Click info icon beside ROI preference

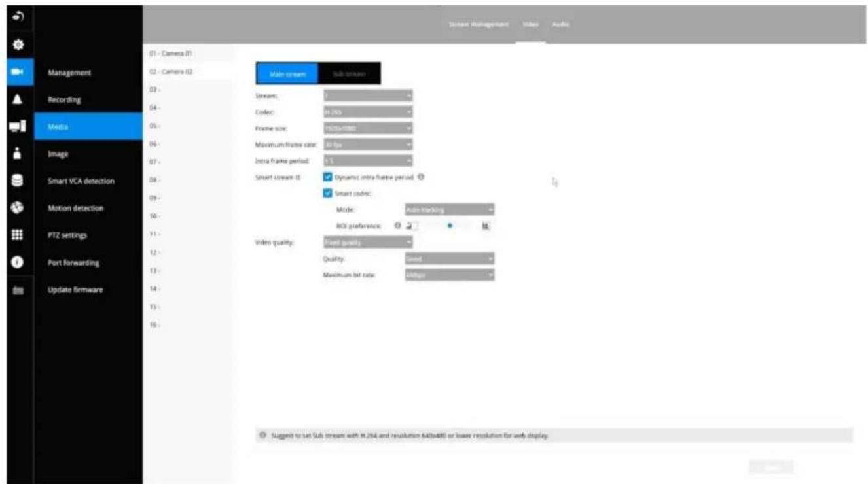[x=399, y=226]
